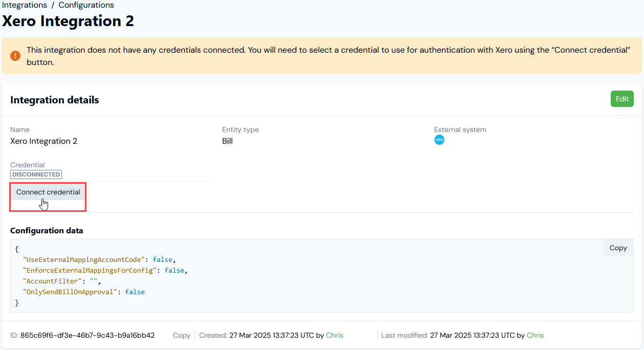Click the DISCONNECTED status badge
This screenshot has height=350, width=644.
36,174
